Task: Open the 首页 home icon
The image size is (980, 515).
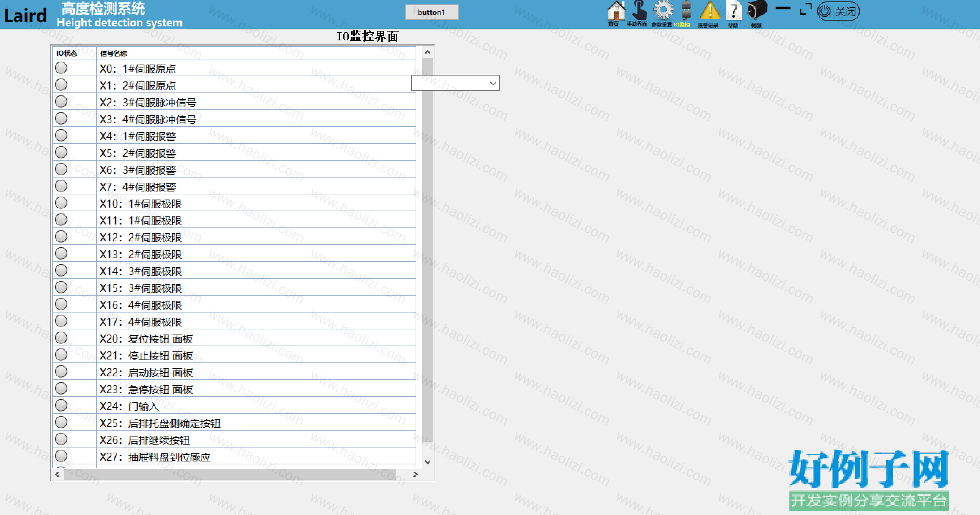Action: pos(616,13)
